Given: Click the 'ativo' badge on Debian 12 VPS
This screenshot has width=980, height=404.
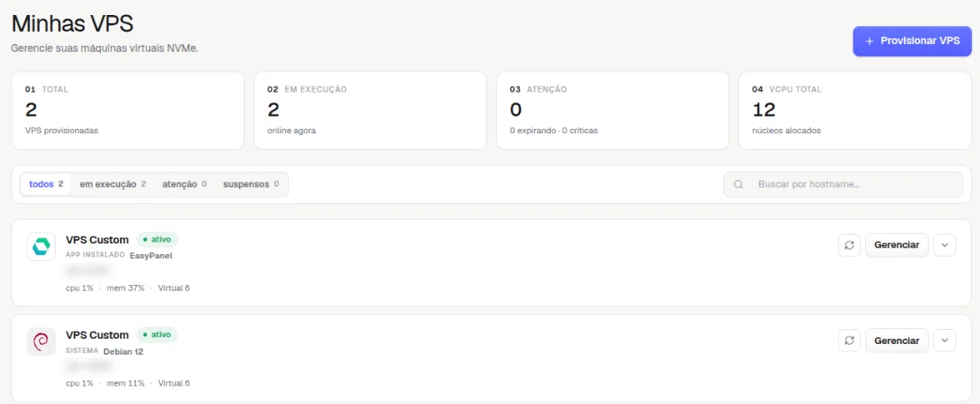Looking at the screenshot, I should pos(157,334).
